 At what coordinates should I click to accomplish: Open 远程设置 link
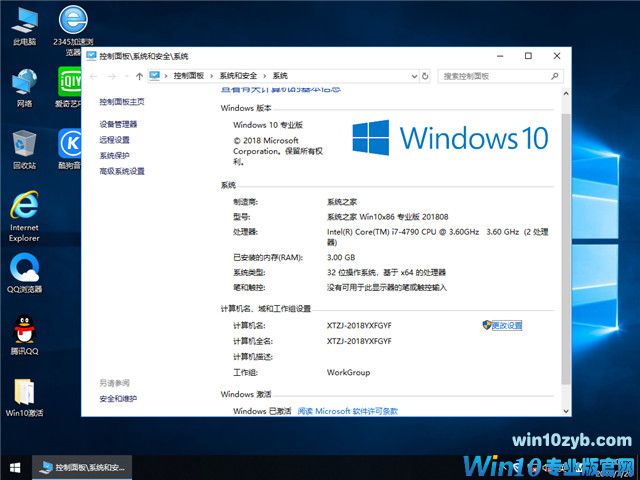114,140
